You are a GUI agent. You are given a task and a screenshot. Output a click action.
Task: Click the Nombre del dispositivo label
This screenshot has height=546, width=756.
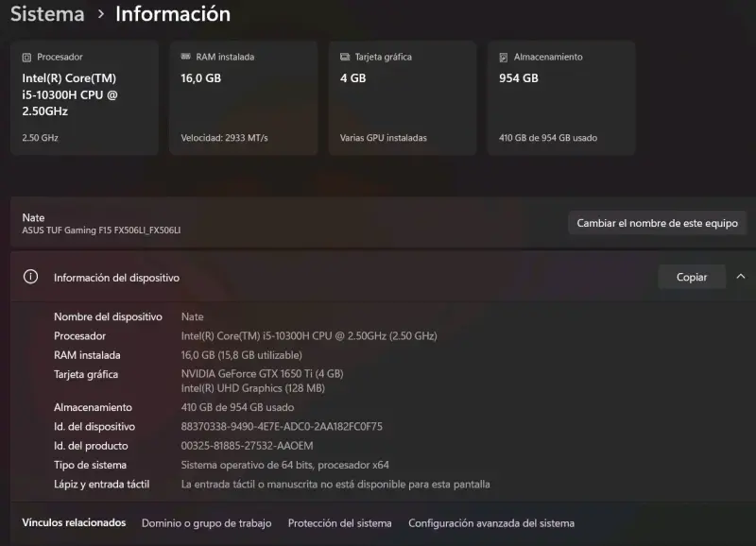[x=108, y=316]
